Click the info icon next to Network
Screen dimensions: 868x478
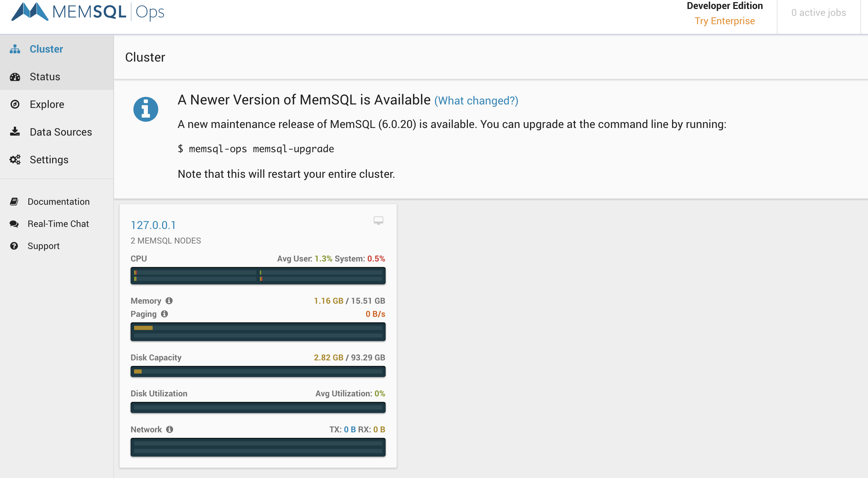pyautogui.click(x=169, y=429)
